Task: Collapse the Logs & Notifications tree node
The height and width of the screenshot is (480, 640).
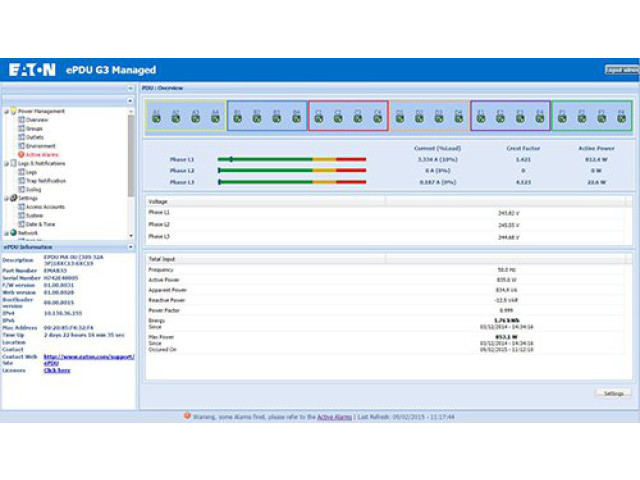Action: (6, 163)
